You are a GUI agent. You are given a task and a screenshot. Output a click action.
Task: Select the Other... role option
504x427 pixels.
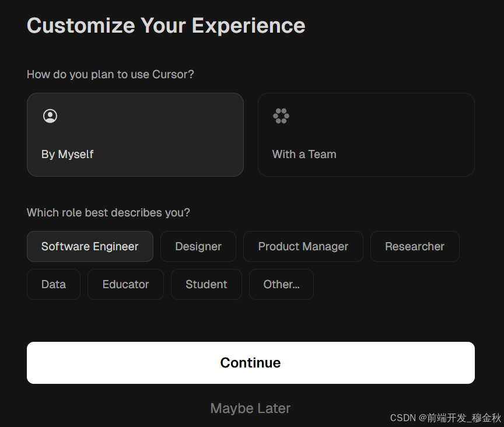tap(281, 284)
